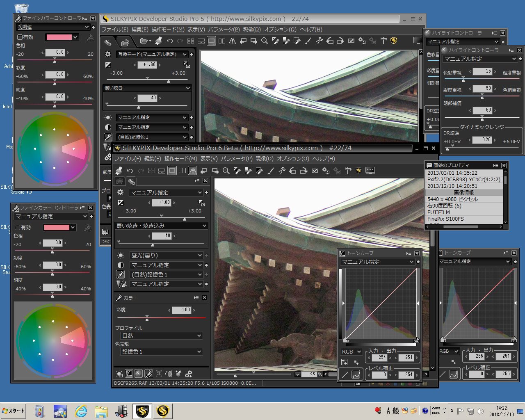This screenshot has width=525, height=420.
Task: Open folder icon in Pro 5 toolbar
Action: [144, 41]
